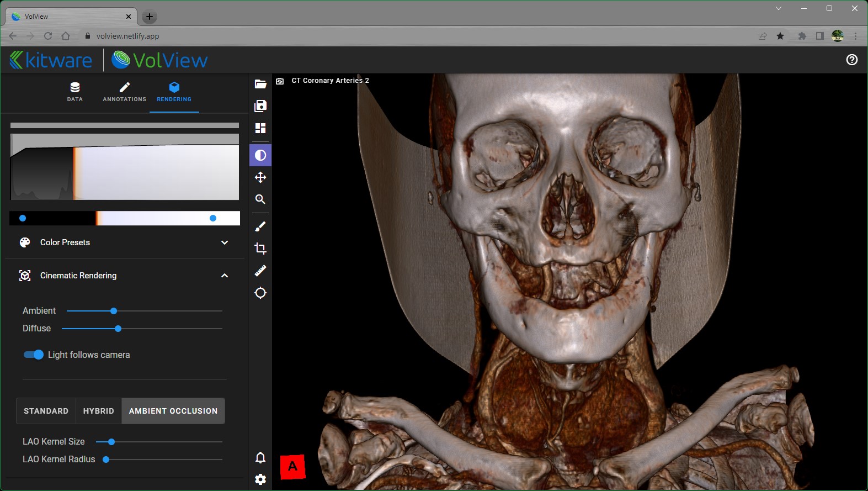
Task: Click the opacity transfer function graph
Action: 125,167
